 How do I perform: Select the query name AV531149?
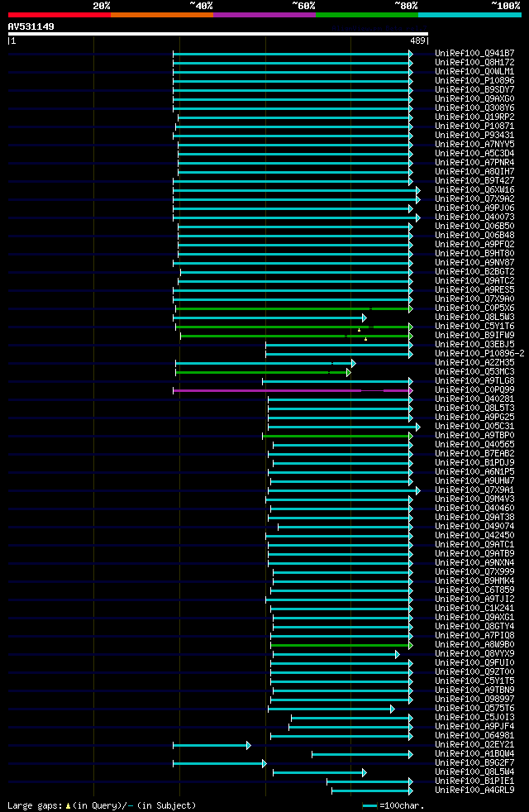[x=31, y=26]
